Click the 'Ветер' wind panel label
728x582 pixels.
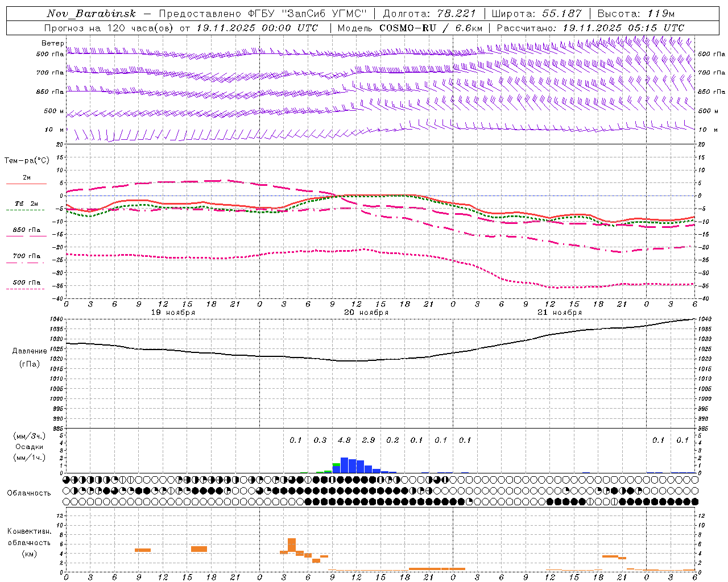point(52,43)
